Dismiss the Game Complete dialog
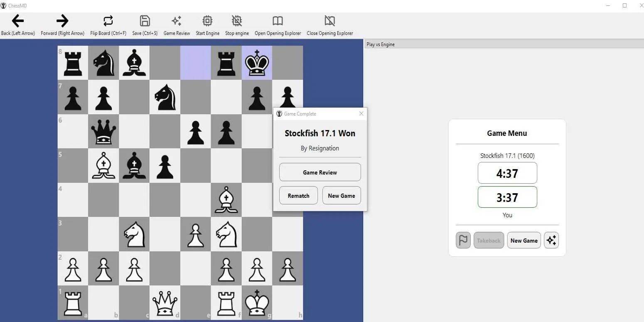The image size is (644, 322). click(361, 113)
